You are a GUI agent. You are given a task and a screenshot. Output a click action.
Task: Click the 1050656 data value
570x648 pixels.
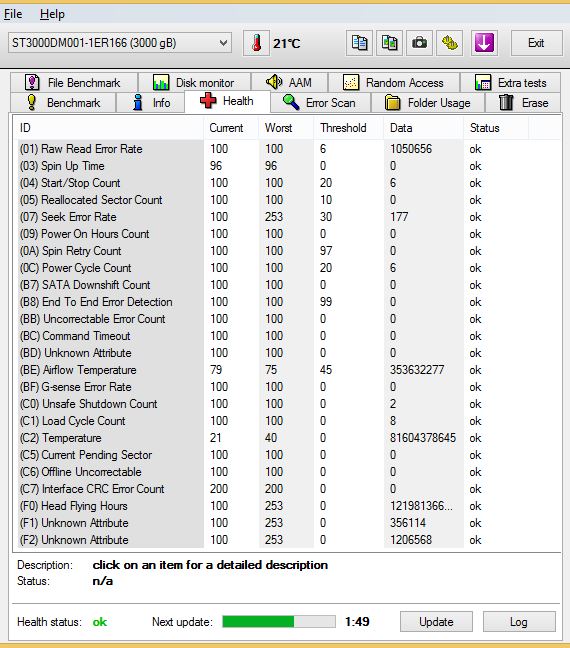[x=411, y=149]
